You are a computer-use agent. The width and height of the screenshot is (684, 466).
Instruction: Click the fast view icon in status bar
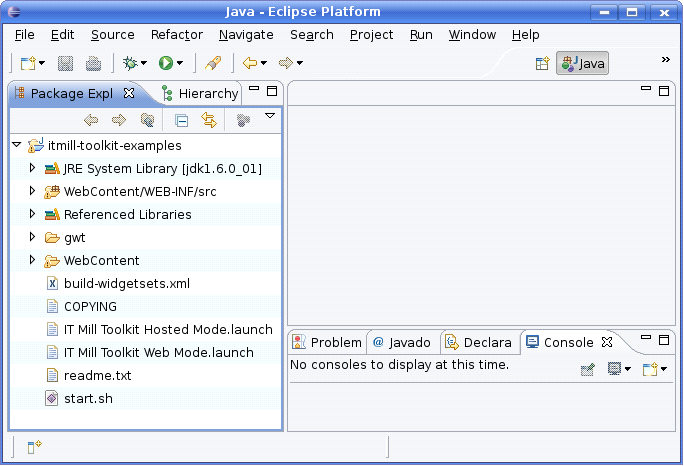[34, 447]
